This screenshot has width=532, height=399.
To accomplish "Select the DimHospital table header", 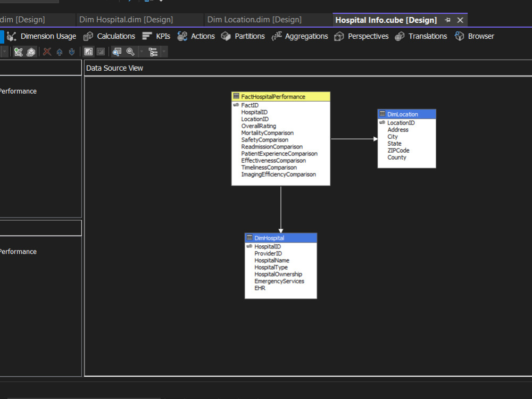I will 280,238.
